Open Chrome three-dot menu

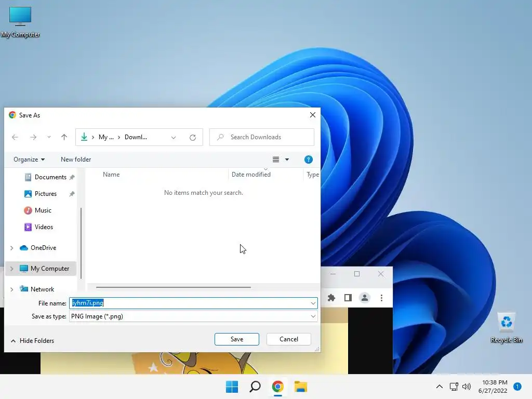coord(381,298)
